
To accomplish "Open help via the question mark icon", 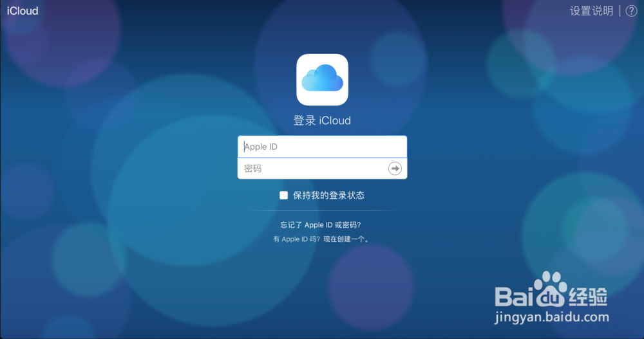I will 631,11.
